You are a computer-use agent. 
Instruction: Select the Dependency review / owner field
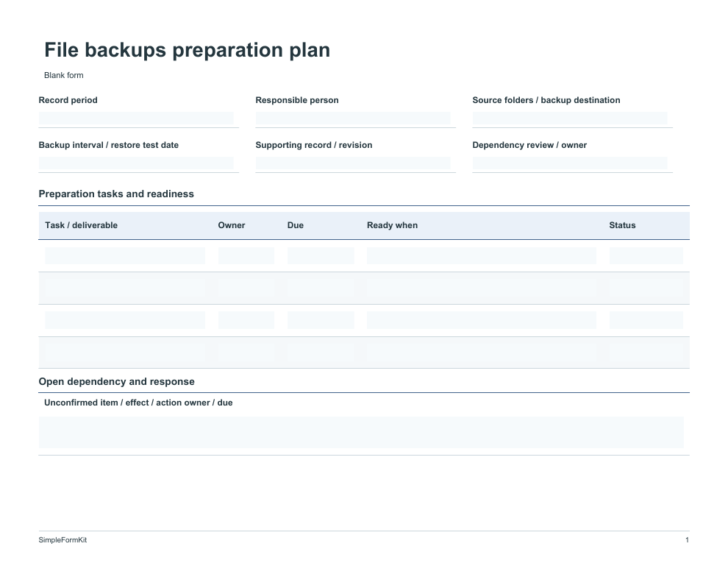point(570,163)
